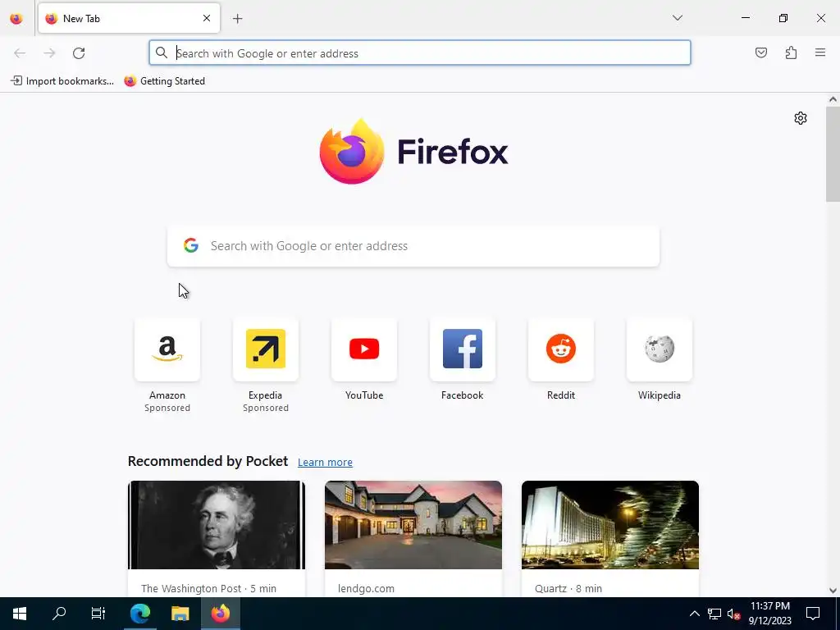The width and height of the screenshot is (840, 630).
Task: Open the Firefox hamburger application menu
Action: pos(819,52)
